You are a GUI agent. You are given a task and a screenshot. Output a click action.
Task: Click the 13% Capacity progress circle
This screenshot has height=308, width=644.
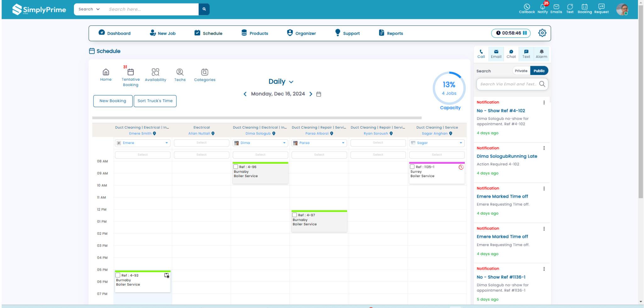click(449, 88)
